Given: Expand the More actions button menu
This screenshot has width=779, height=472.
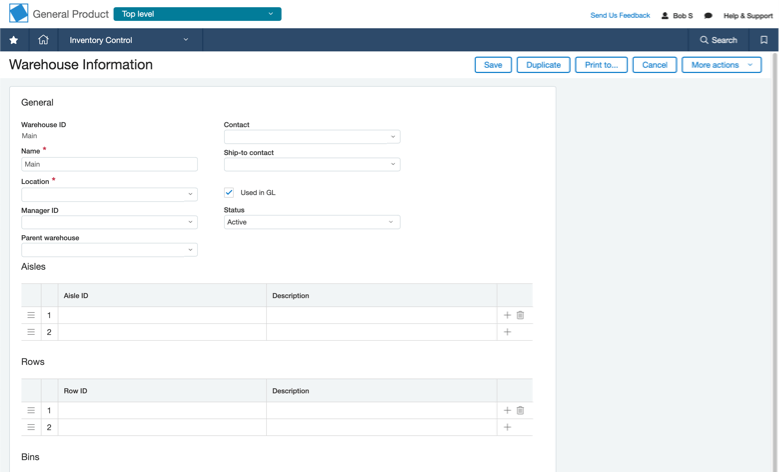Looking at the screenshot, I should (721, 65).
